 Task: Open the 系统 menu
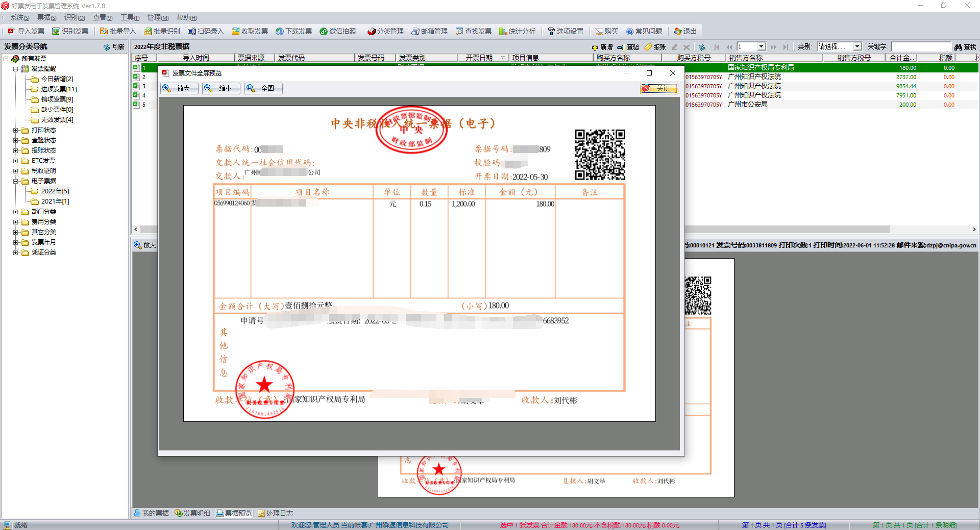(x=20, y=18)
